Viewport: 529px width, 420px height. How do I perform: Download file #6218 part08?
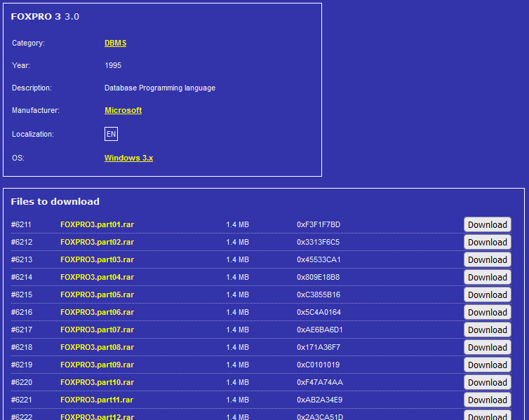click(487, 347)
